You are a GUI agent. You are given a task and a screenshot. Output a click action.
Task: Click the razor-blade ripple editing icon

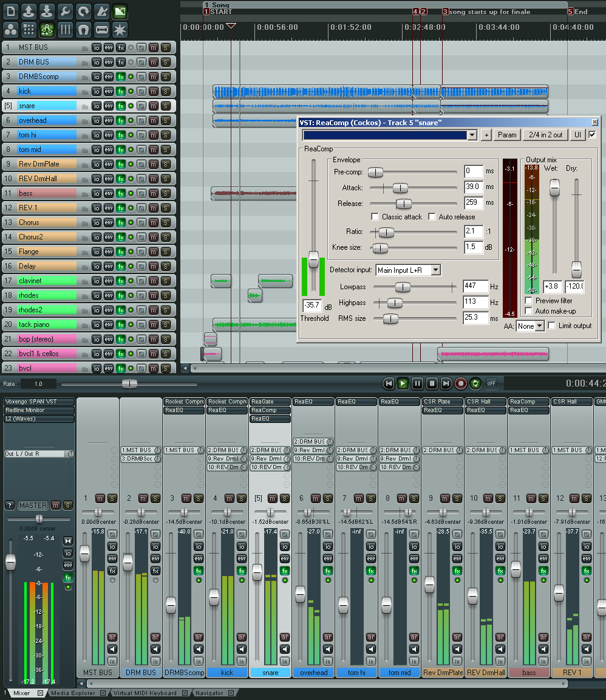[x=102, y=30]
